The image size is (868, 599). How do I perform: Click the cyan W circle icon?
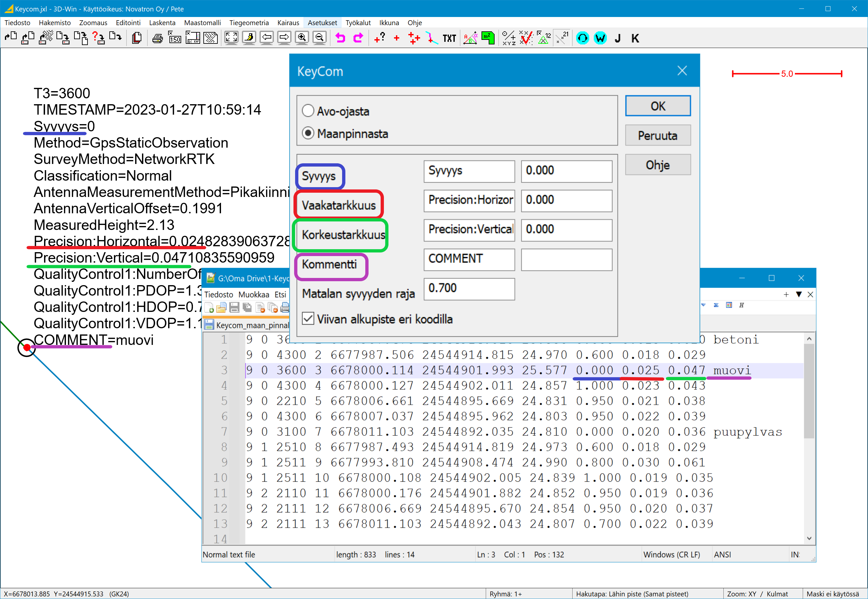600,38
